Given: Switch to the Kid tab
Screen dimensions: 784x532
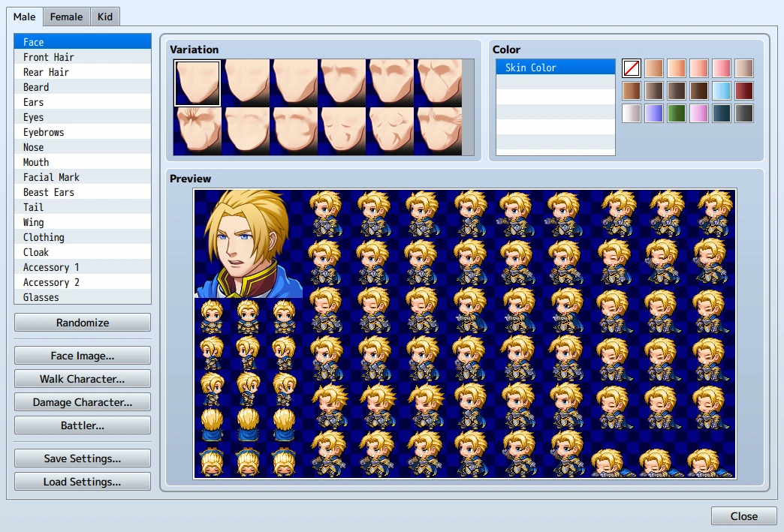Looking at the screenshot, I should [x=104, y=16].
